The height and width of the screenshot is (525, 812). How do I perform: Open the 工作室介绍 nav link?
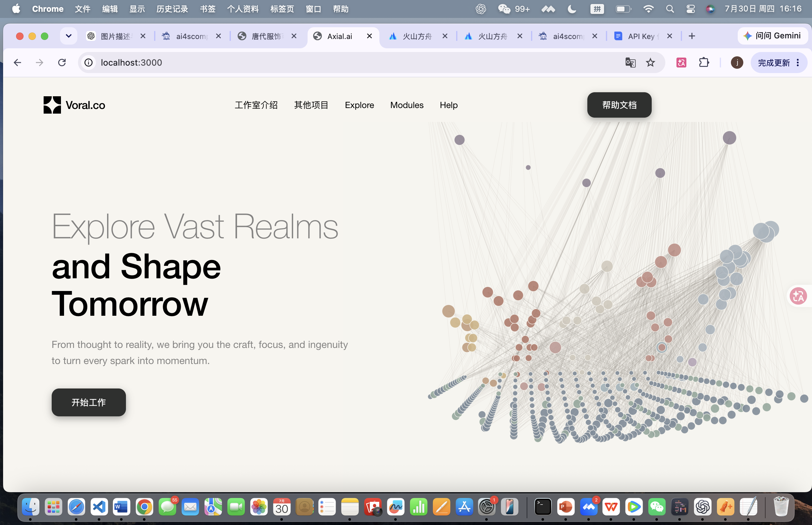[256, 105]
